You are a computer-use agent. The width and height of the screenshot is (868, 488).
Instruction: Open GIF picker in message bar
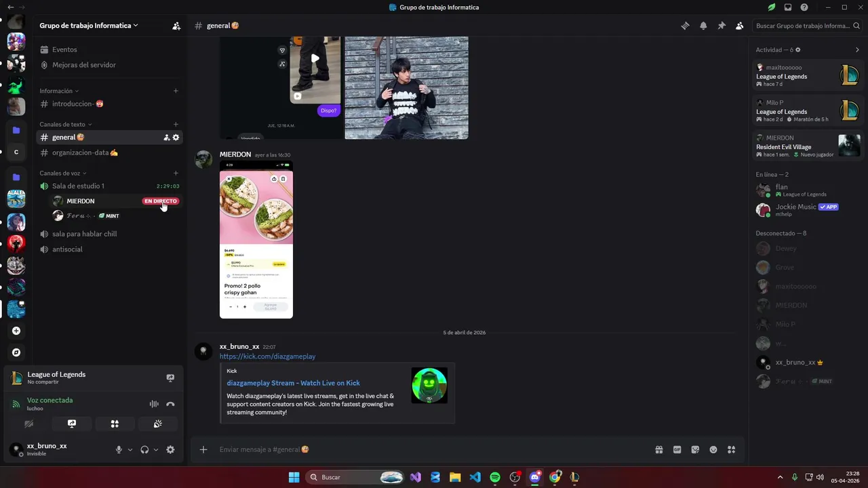(677, 449)
